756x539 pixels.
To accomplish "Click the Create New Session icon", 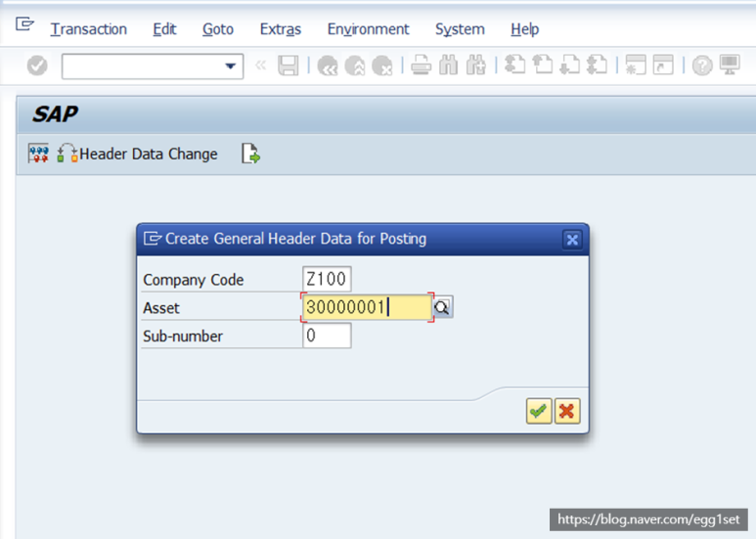I will pyautogui.click(x=636, y=65).
